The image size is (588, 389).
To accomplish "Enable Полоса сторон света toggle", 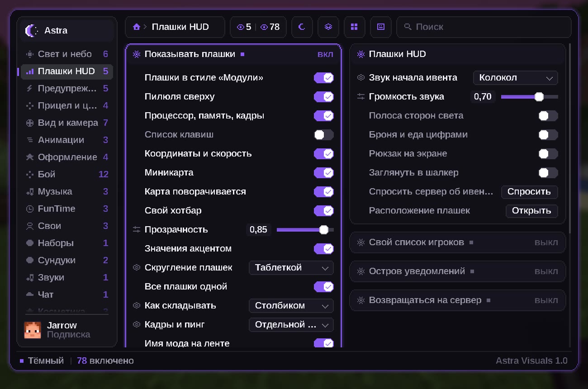I will (548, 116).
